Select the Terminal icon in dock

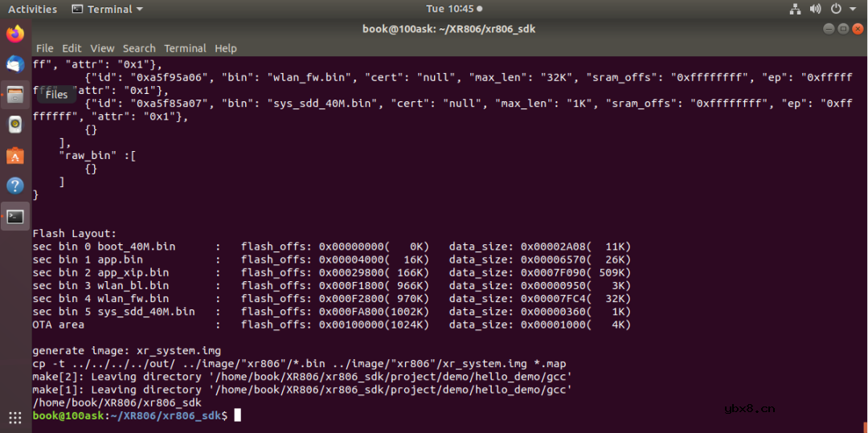[x=15, y=217]
